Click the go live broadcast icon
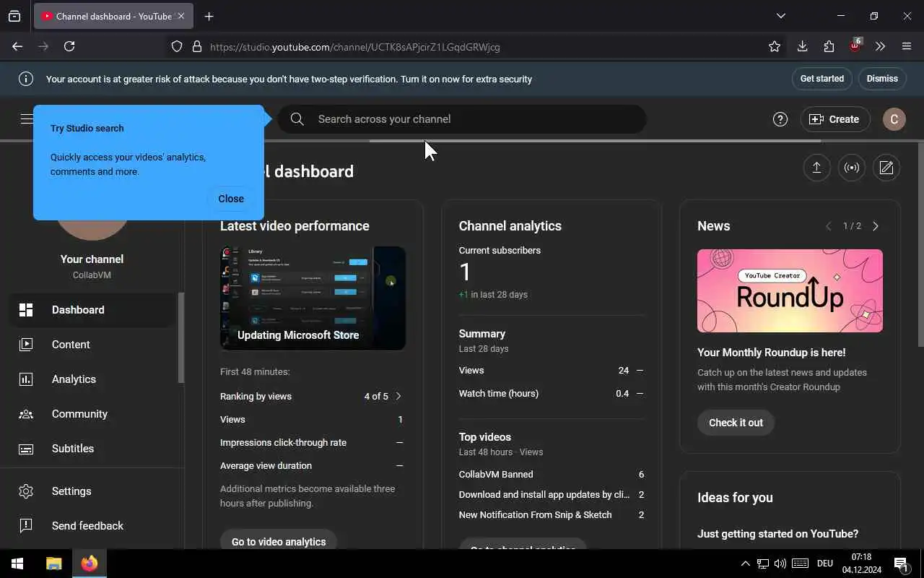This screenshot has height=578, width=924. 852,168
